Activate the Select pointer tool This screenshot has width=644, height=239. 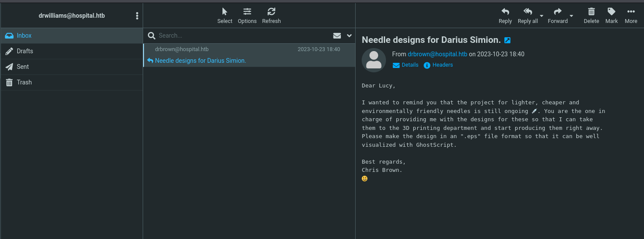(x=225, y=16)
